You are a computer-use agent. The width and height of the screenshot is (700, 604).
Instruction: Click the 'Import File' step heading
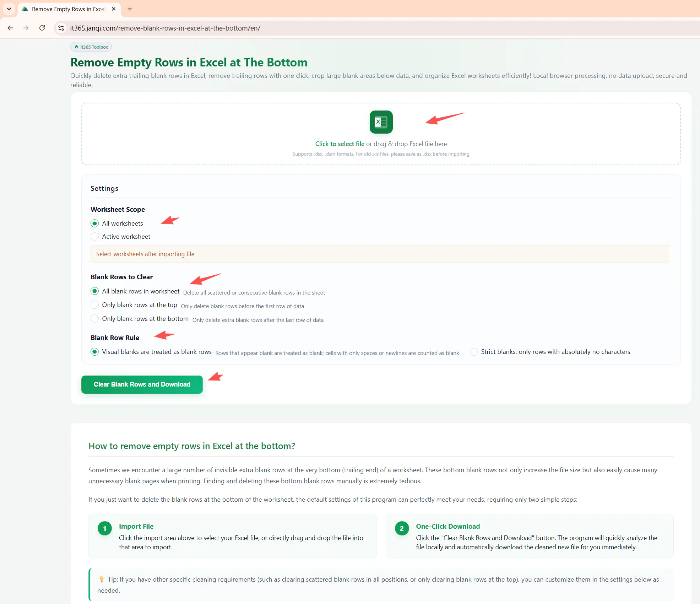(x=136, y=526)
